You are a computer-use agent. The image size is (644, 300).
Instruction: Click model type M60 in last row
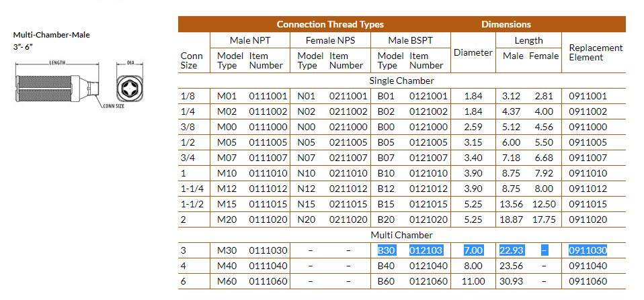pyautogui.click(x=227, y=282)
